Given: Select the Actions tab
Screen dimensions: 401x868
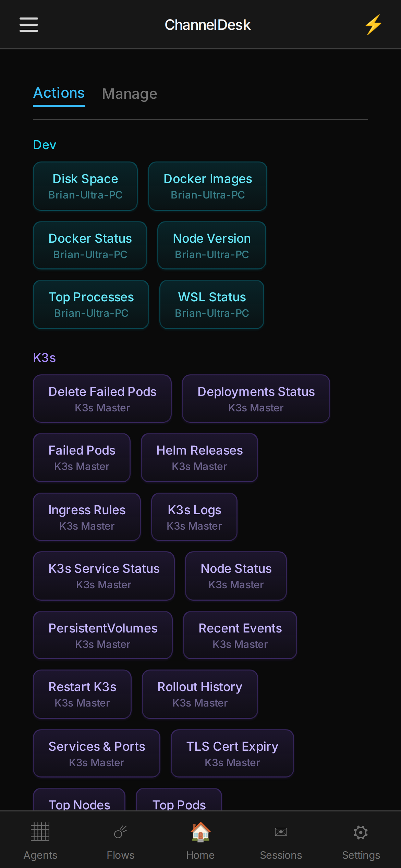Looking at the screenshot, I should [x=59, y=93].
